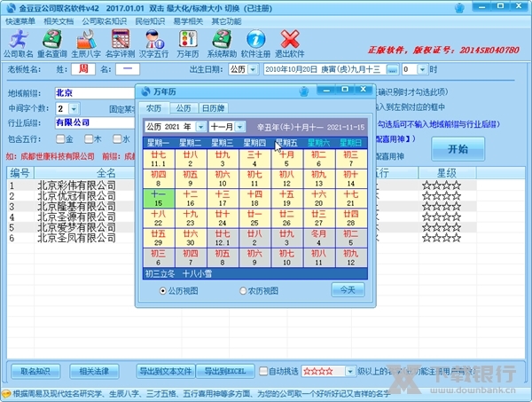Viewport: 532px width, 402px height.
Task: Switch to the 公历 tab in 万年历
Action: click(x=184, y=108)
